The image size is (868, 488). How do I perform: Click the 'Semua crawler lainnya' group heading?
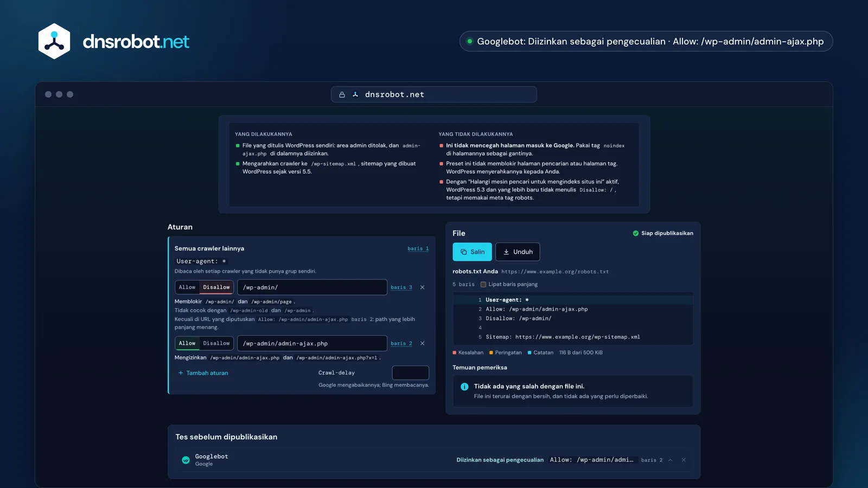pyautogui.click(x=209, y=248)
